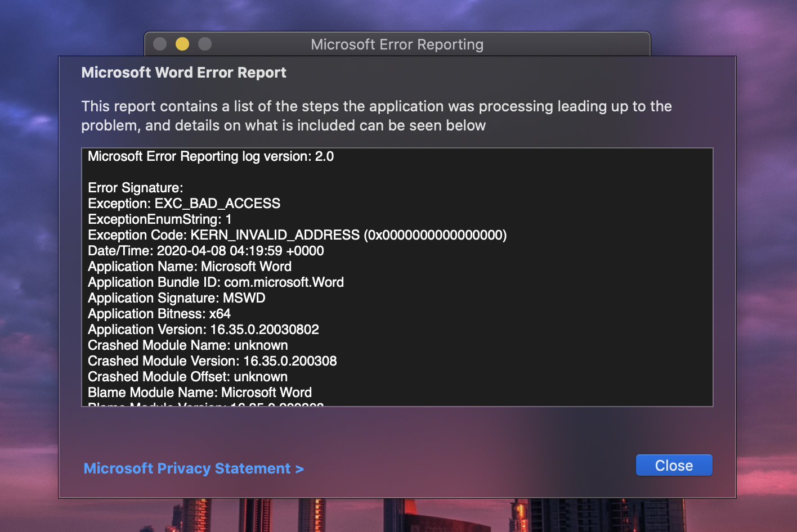The width and height of the screenshot is (797, 532).
Task: Click the Microsoft Word Error Report heading
Action: click(x=183, y=73)
